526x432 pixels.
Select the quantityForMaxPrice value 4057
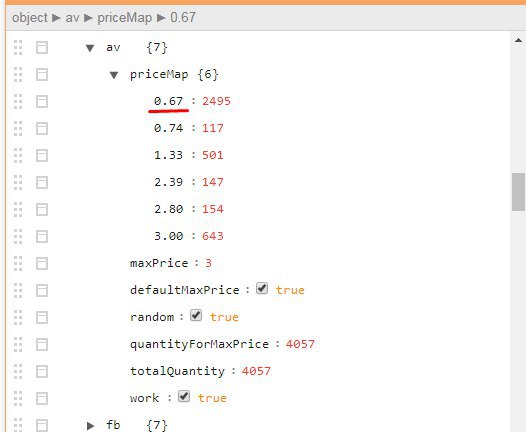(300, 344)
